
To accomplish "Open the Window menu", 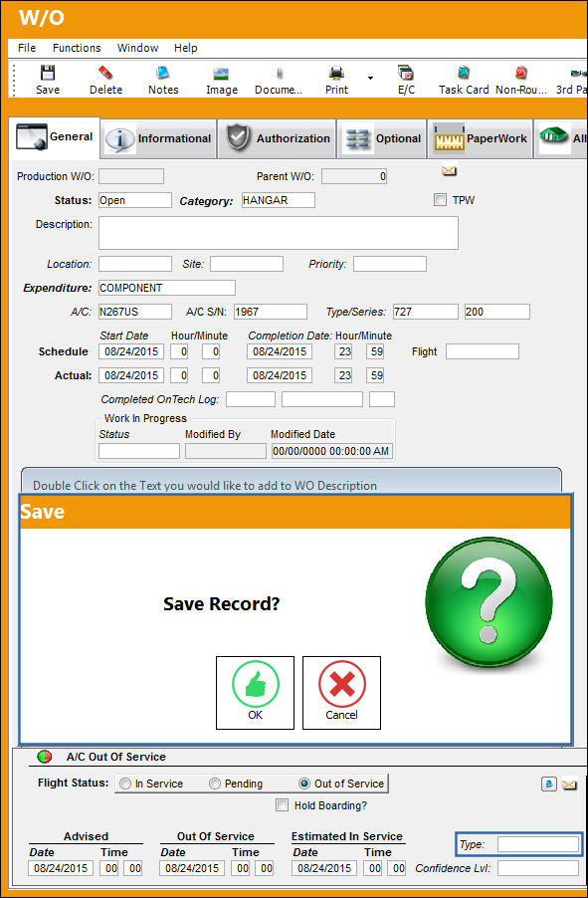I will coord(137,48).
